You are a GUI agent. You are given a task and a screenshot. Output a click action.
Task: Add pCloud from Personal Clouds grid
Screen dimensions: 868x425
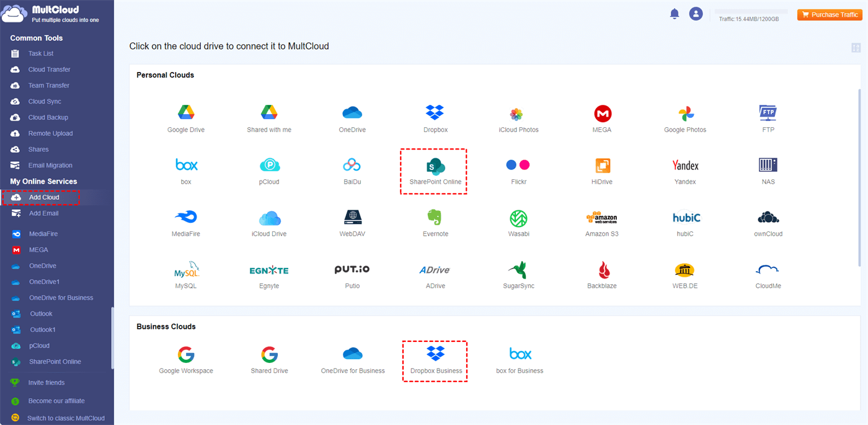point(269,171)
